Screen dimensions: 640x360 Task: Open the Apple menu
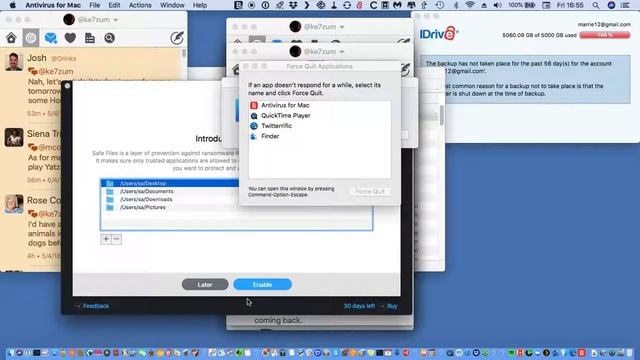[x=13, y=5]
